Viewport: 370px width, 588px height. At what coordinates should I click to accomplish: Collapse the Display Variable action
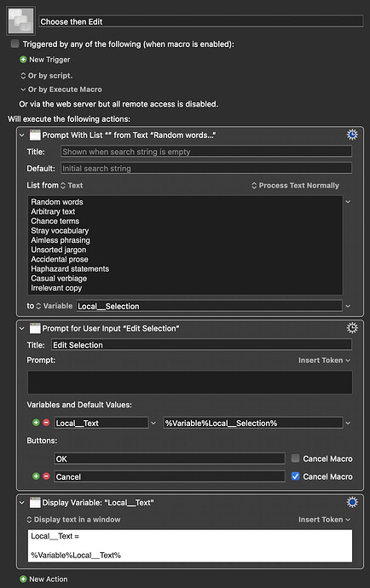tap(22, 503)
